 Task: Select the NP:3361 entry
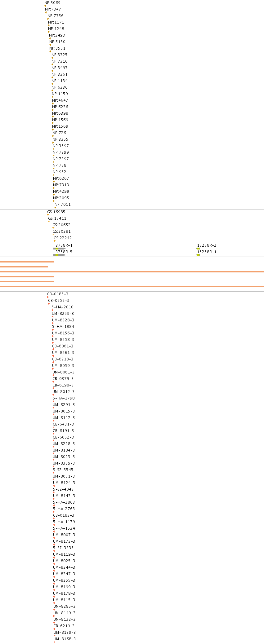tap(60, 74)
